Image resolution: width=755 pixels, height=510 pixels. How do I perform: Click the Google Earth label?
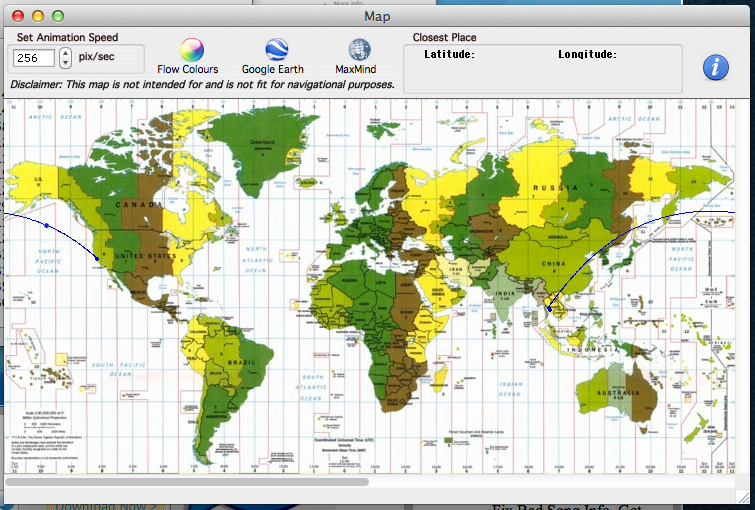tap(273, 70)
